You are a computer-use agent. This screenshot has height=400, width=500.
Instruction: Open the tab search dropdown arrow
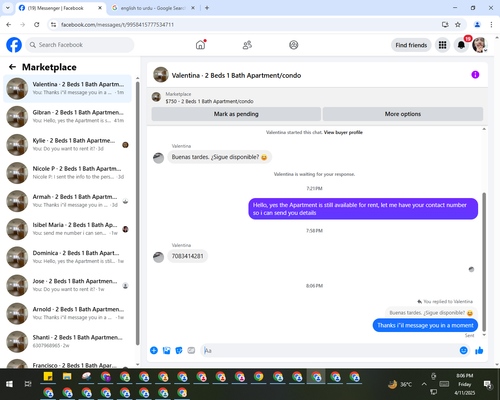pyautogui.click(x=8, y=8)
